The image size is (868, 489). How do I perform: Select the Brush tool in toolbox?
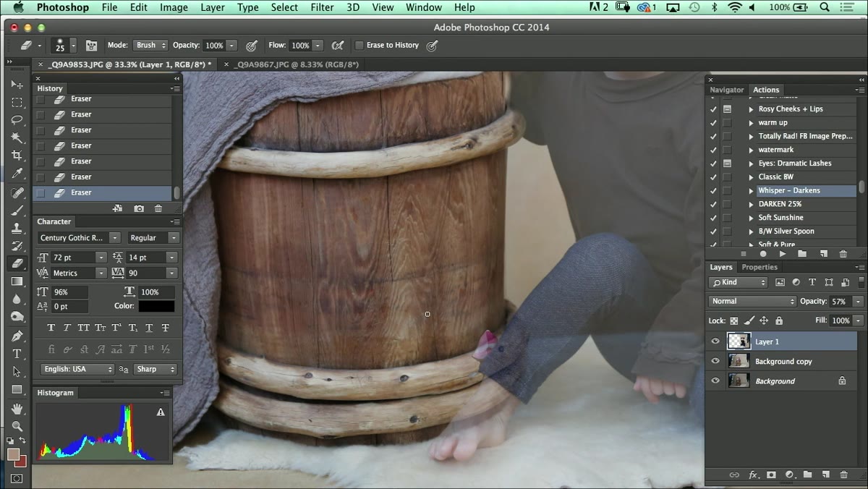click(17, 211)
